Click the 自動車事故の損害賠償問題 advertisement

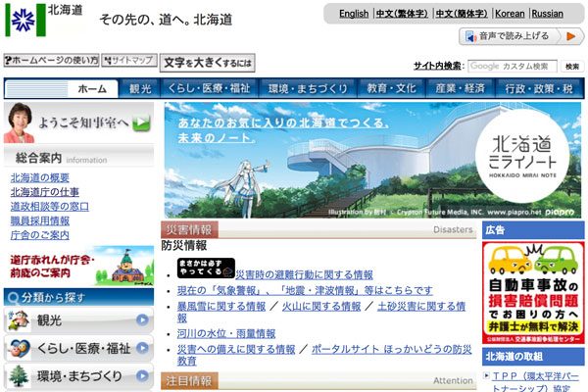click(533, 293)
